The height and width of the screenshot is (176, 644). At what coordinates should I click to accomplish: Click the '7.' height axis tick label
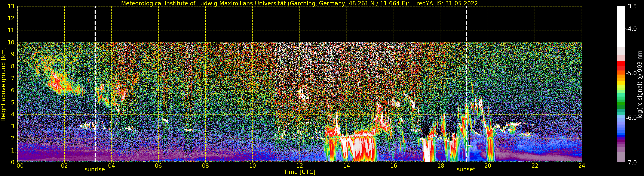click(x=13, y=78)
